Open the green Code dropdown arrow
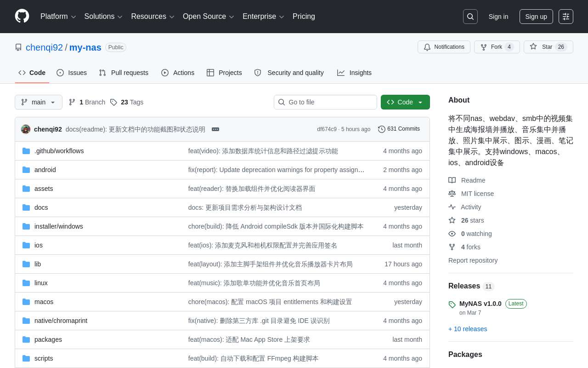Viewport: 588px width, 368px height. [420, 102]
